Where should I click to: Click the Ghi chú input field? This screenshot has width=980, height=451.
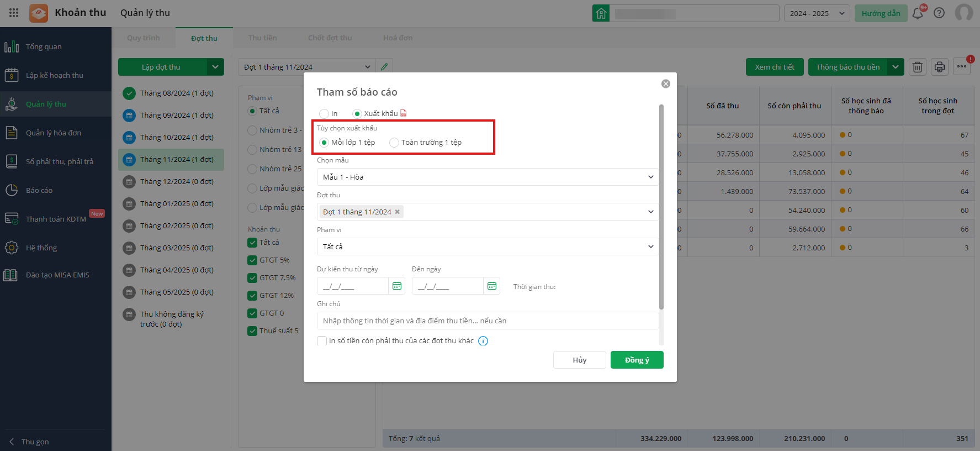click(x=488, y=321)
